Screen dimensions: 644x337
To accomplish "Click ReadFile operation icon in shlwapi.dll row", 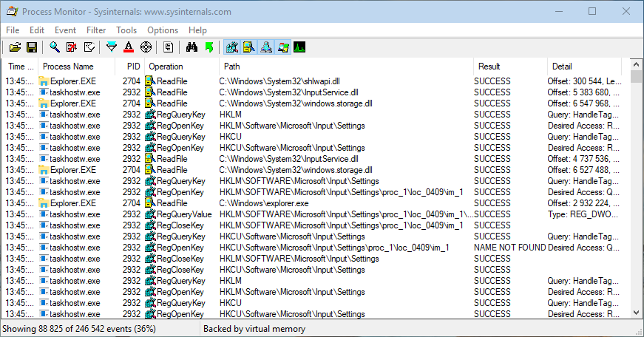I will point(150,81).
